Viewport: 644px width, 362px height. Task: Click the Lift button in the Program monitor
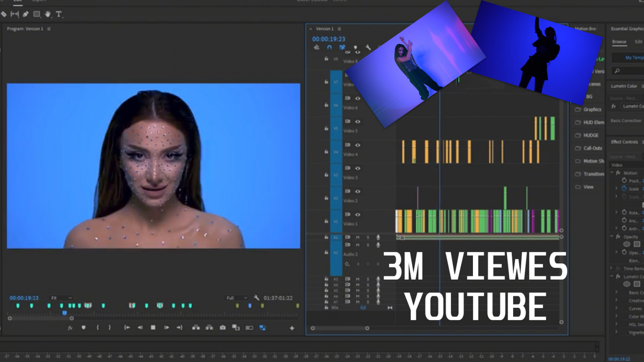click(196, 327)
